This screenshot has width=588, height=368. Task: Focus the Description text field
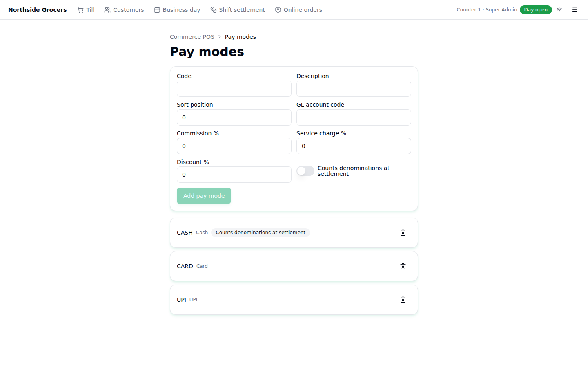pyautogui.click(x=354, y=89)
